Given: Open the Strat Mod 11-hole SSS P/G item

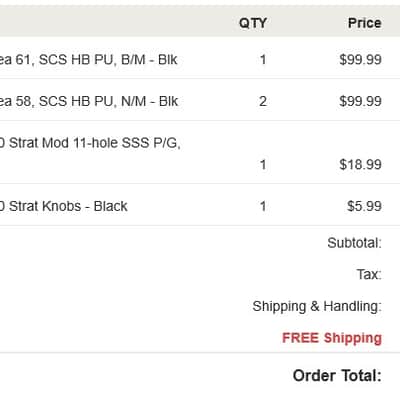Looking at the screenshot, I should 90,143.
